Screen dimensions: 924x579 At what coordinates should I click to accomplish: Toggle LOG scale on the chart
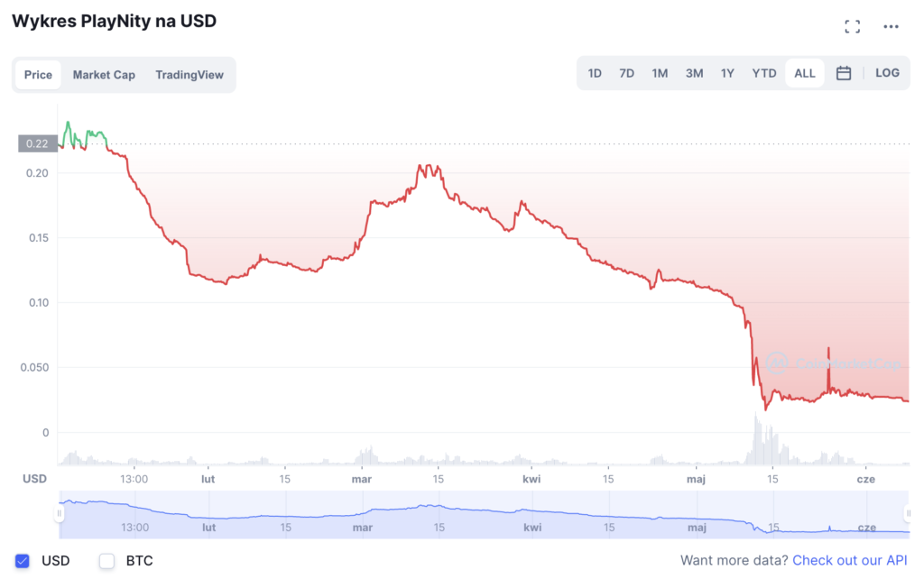pos(887,73)
